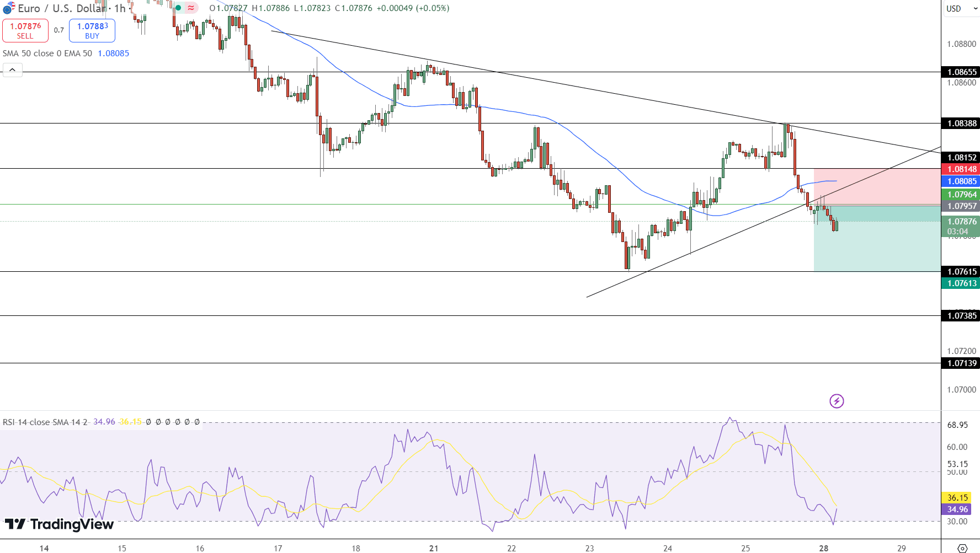The image size is (980, 553).
Task: Click the 1.08655 price line label
Action: click(961, 72)
